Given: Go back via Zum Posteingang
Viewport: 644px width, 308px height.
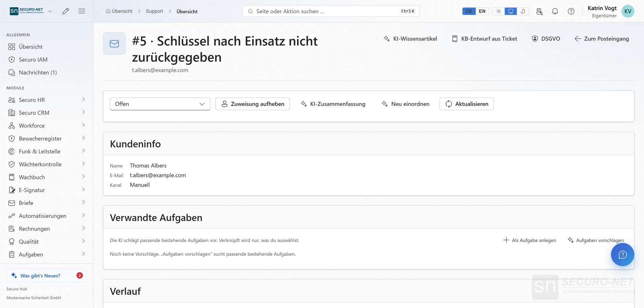Looking at the screenshot, I should click(602, 39).
